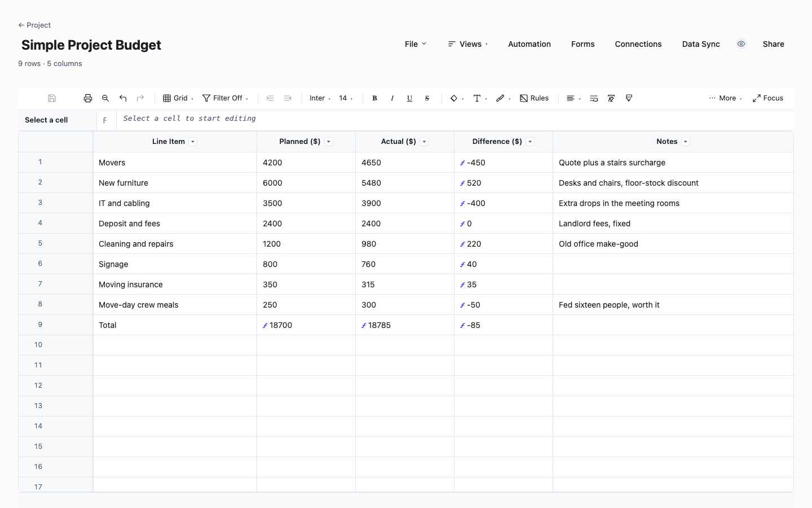
Task: Open the Automation menu
Action: (x=529, y=44)
